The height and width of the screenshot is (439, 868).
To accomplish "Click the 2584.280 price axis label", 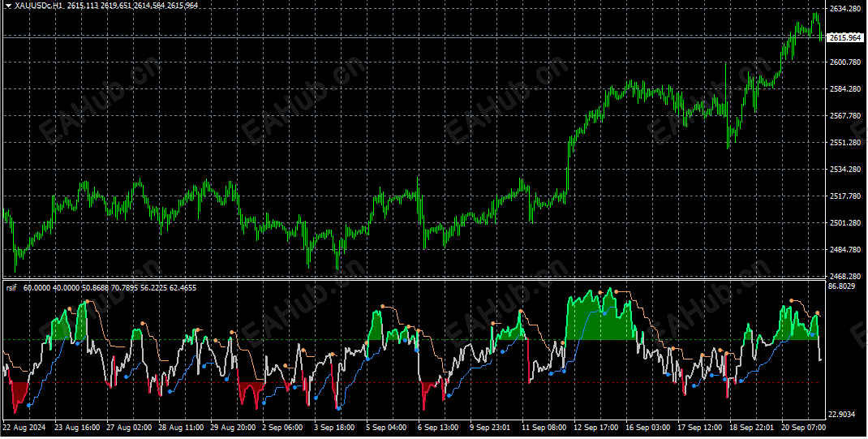I will coord(845,88).
